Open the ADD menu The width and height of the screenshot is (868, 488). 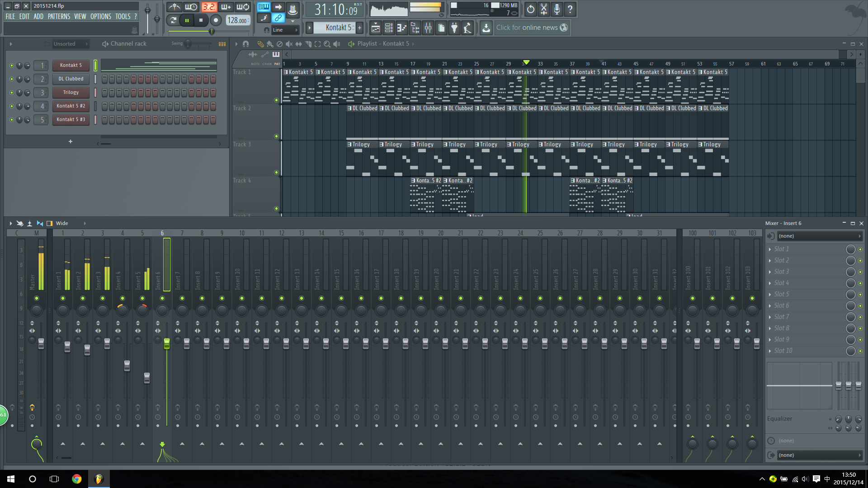tap(38, 16)
